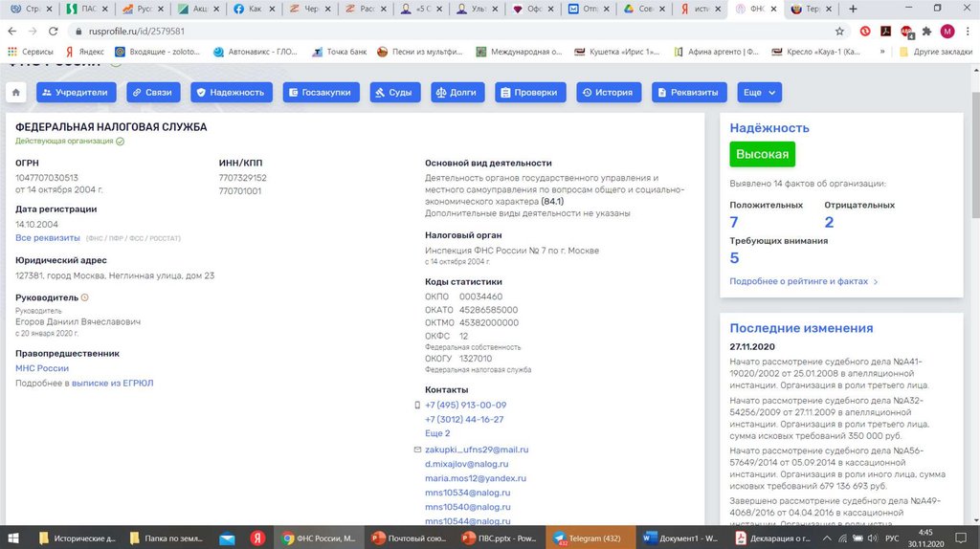Click the Все реквизиты link
980x549 pixels.
[48, 238]
